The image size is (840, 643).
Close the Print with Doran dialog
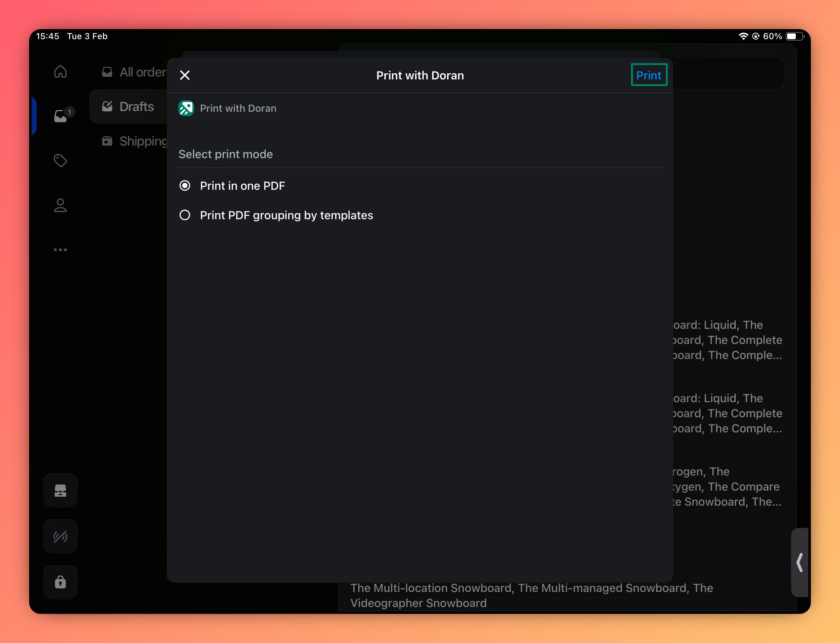tap(185, 75)
